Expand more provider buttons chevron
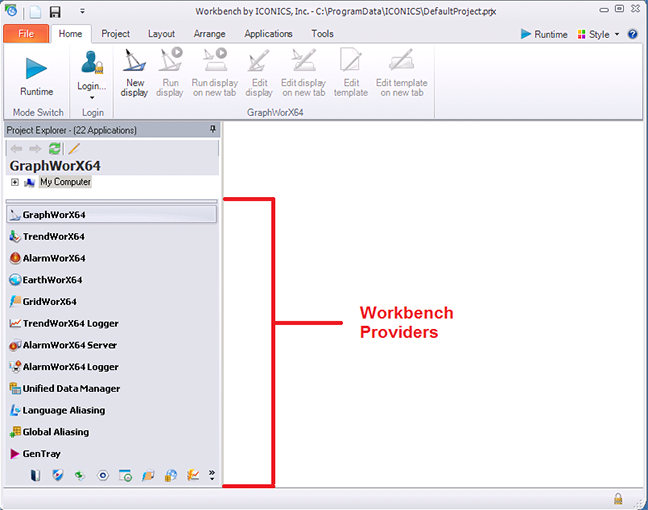The height and width of the screenshot is (510, 648). point(212,475)
